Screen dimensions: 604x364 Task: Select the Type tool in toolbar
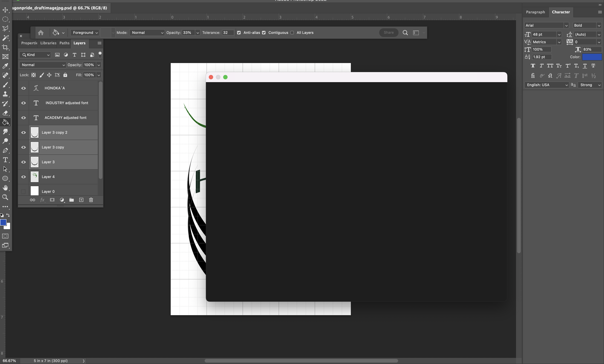[x=5, y=160]
